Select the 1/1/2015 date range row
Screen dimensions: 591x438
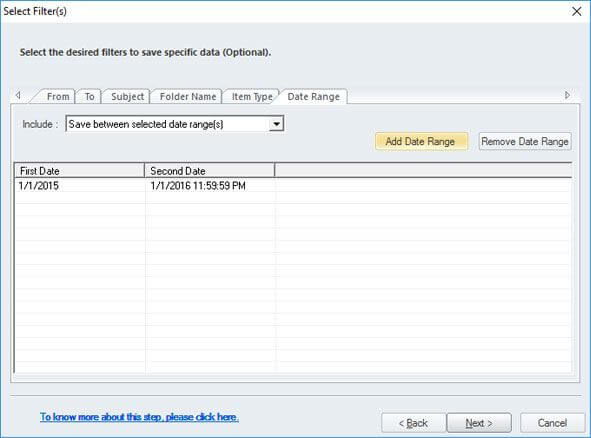coord(293,185)
